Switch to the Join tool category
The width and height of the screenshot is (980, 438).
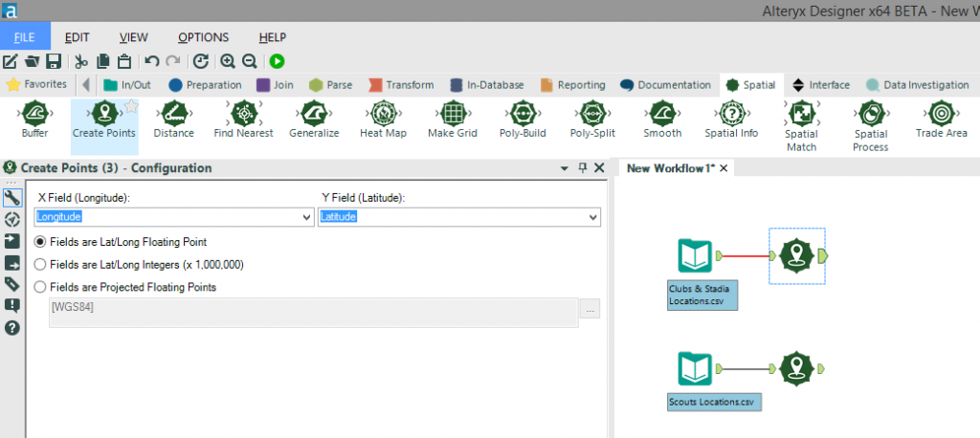click(x=275, y=85)
